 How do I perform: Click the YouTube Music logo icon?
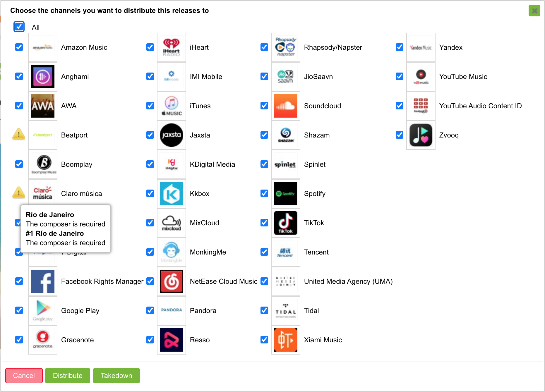[x=421, y=77]
